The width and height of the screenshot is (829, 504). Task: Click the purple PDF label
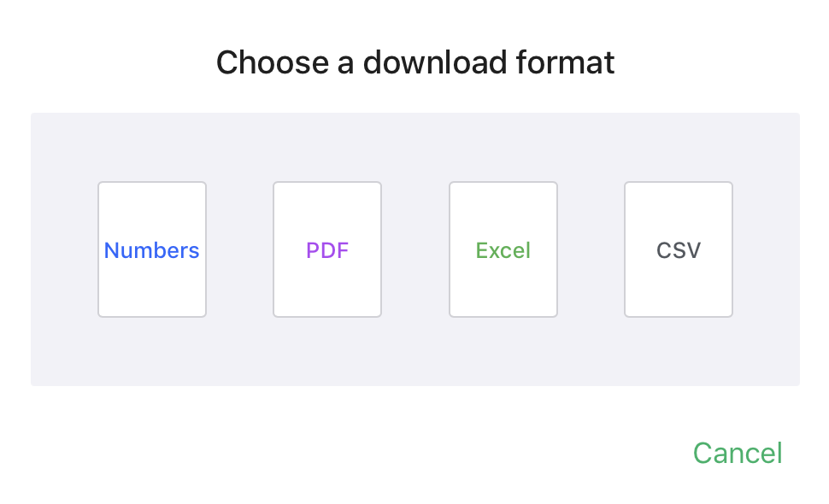pos(327,250)
